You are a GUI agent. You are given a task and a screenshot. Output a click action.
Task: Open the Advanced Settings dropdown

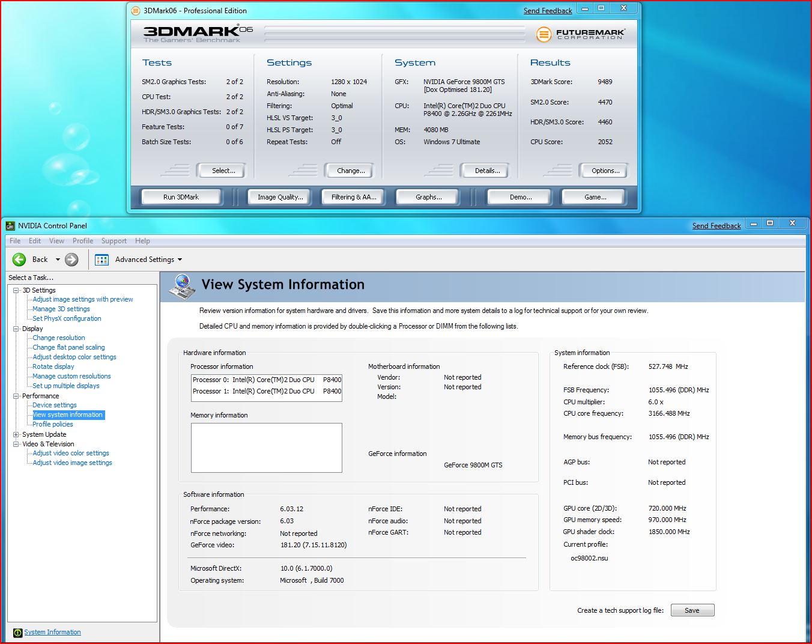pos(180,260)
